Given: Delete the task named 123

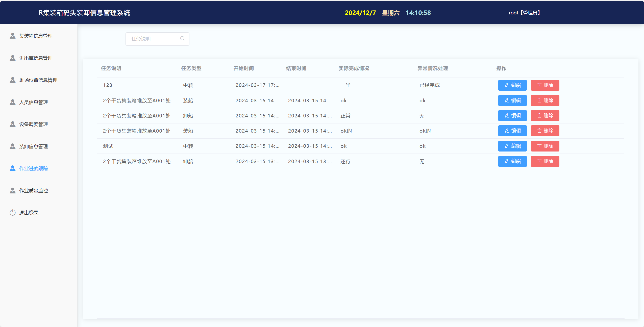Looking at the screenshot, I should 545,85.
